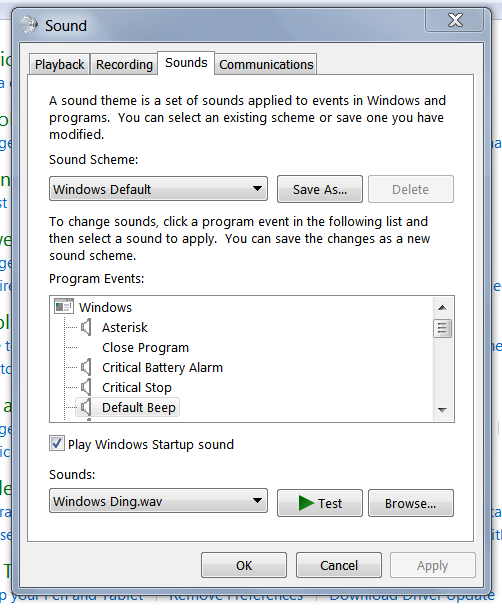Click the disabled Delete button
Image resolution: width=502 pixels, height=609 pixels.
(411, 189)
